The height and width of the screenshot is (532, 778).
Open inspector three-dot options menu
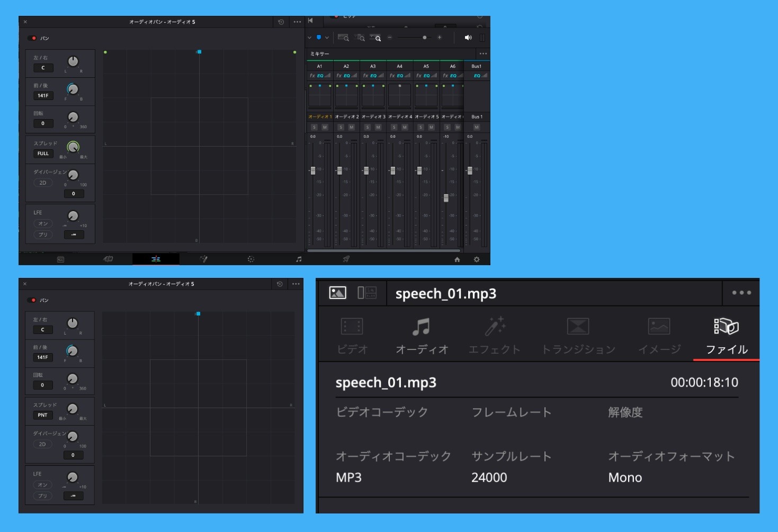[741, 293]
